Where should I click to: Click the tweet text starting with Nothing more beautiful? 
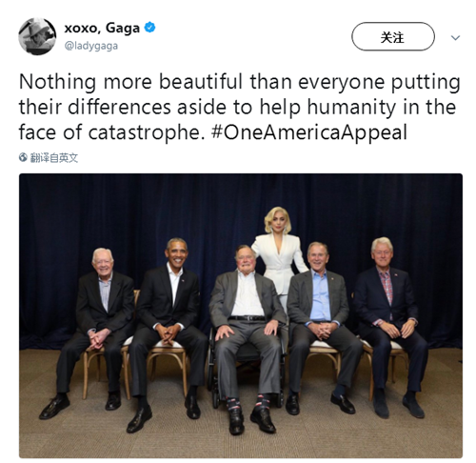pyautogui.click(x=240, y=107)
